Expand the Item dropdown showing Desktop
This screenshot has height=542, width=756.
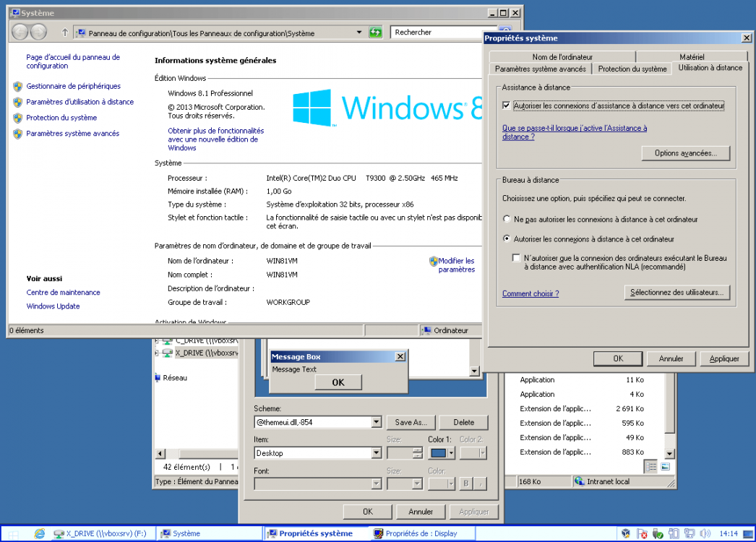(x=376, y=453)
